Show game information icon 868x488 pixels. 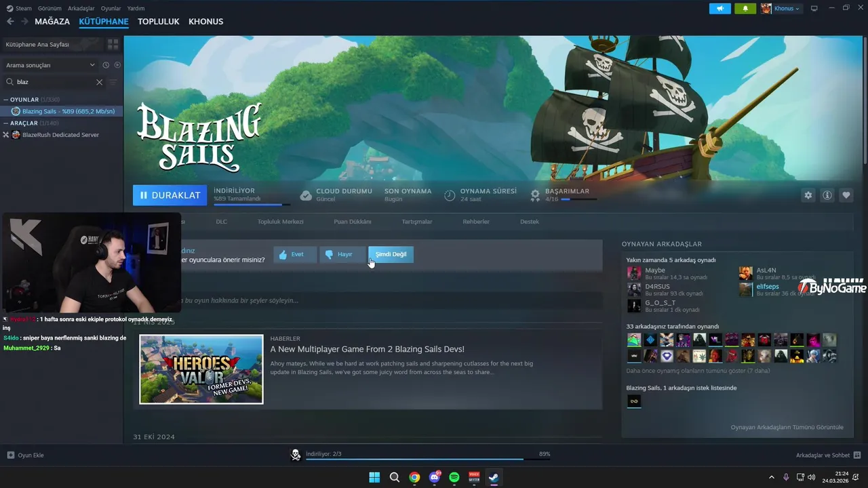[827, 195]
